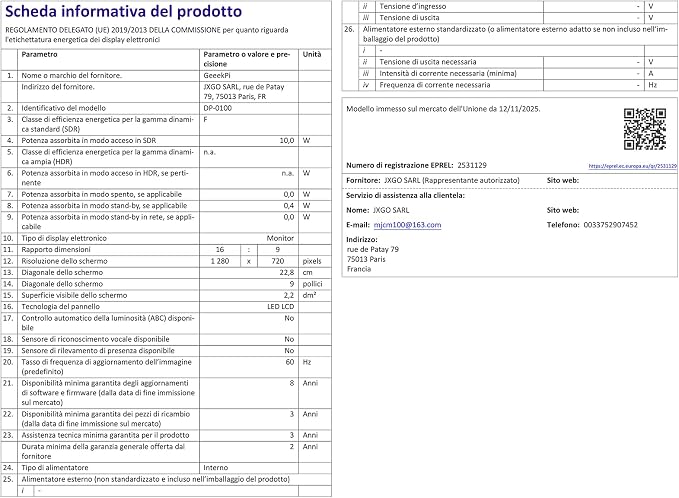Select the 'Scheda informativa del prodotto' title

[x=123, y=12]
